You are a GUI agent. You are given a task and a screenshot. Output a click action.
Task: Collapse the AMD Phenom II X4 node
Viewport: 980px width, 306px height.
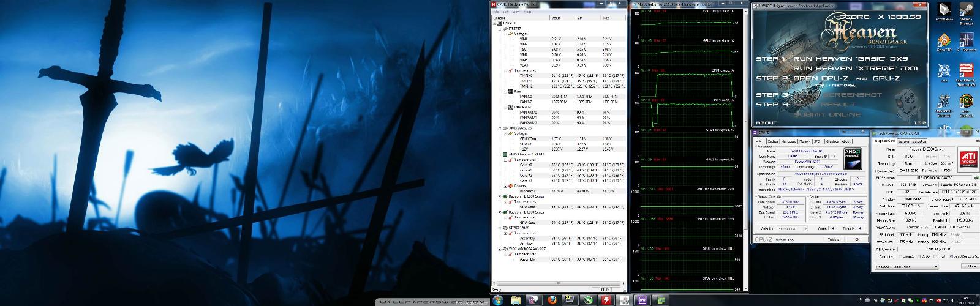[500, 154]
